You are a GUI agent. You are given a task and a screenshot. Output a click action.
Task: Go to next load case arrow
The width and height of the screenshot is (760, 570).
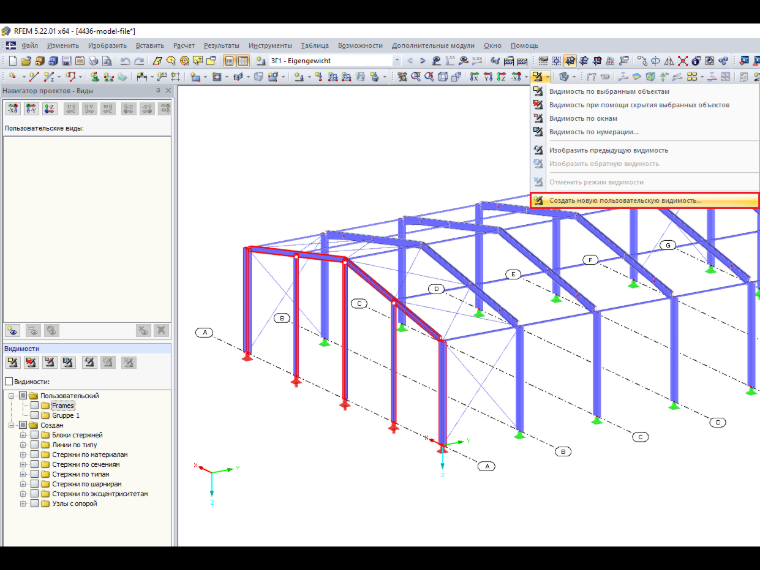(x=422, y=61)
